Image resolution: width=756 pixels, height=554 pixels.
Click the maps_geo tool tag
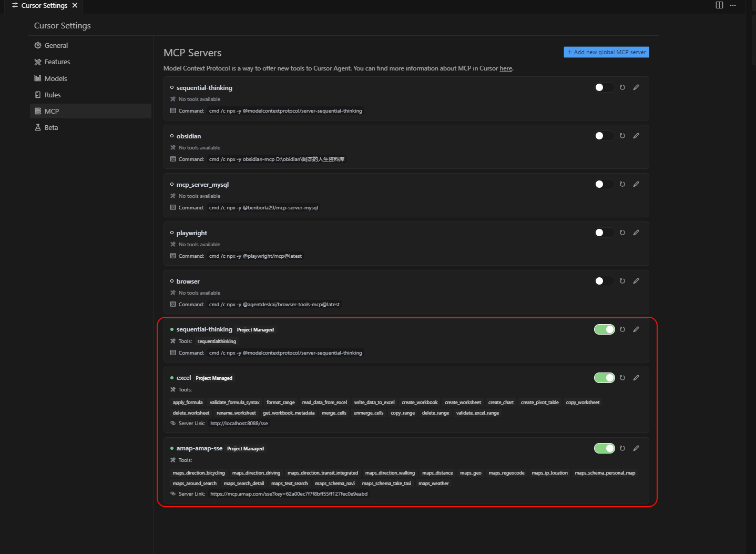pos(471,473)
